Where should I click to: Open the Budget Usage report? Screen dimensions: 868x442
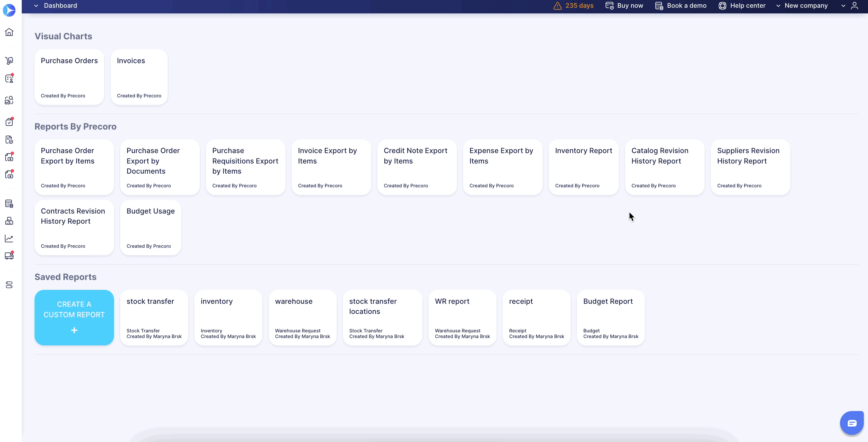pos(151,228)
